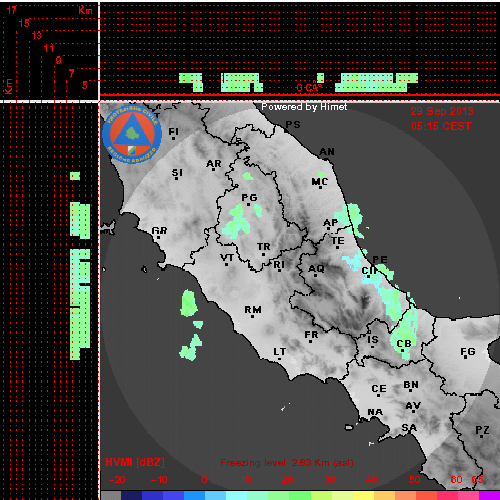Click the AV city label
500x500 pixels.
point(413,406)
